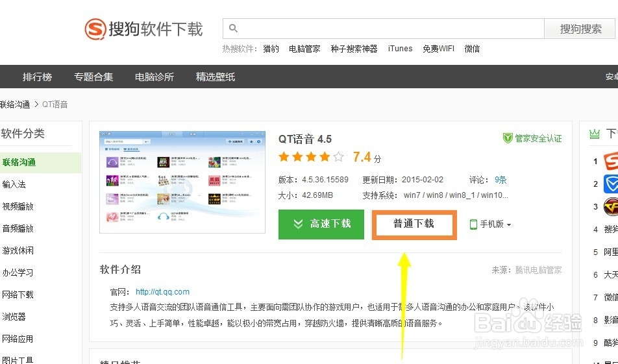The height and width of the screenshot is (364, 618).
Task: Open the ranked #2 blue shield icon
Action: 611,184
